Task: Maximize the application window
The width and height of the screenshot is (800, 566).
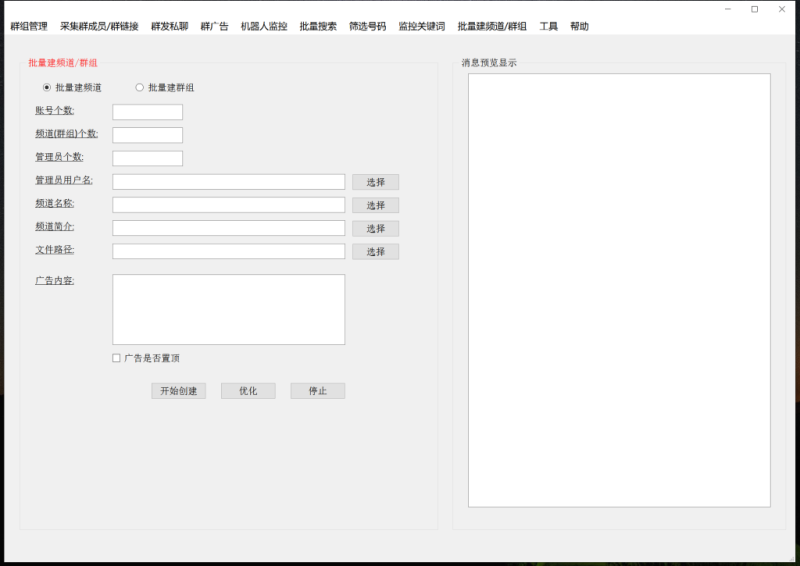Action: 755,9
